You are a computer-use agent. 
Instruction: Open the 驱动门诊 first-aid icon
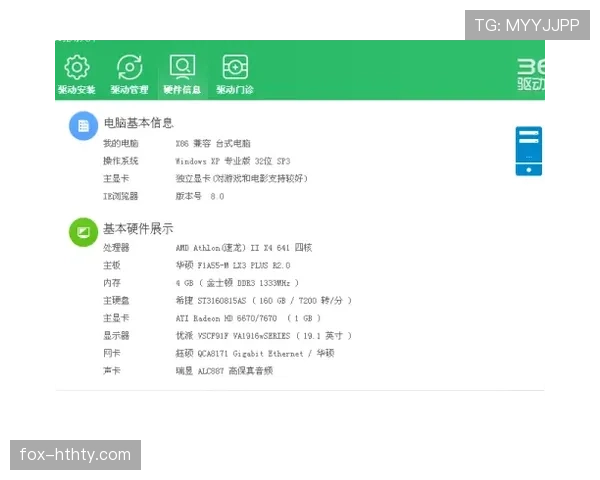(235, 67)
